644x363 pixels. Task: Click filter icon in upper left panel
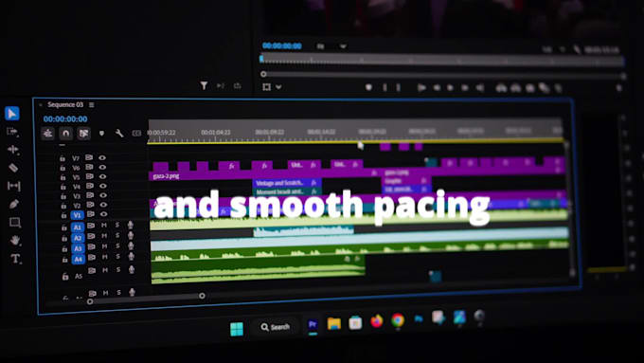[x=204, y=85]
